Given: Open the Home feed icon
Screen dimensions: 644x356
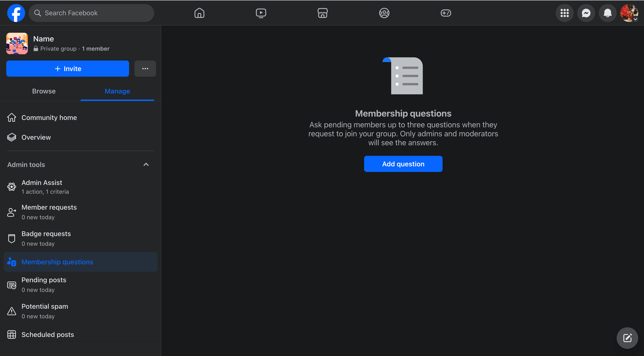Looking at the screenshot, I should (x=199, y=13).
